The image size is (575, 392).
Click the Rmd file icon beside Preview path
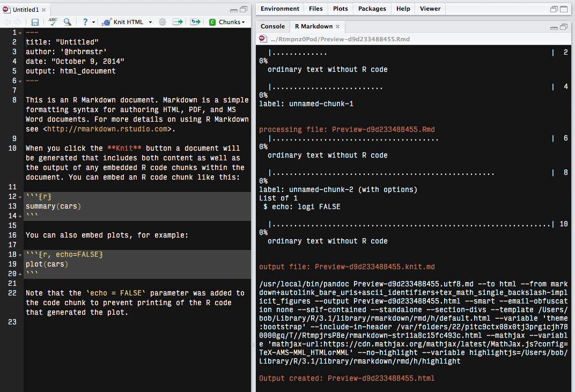pyautogui.click(x=263, y=39)
